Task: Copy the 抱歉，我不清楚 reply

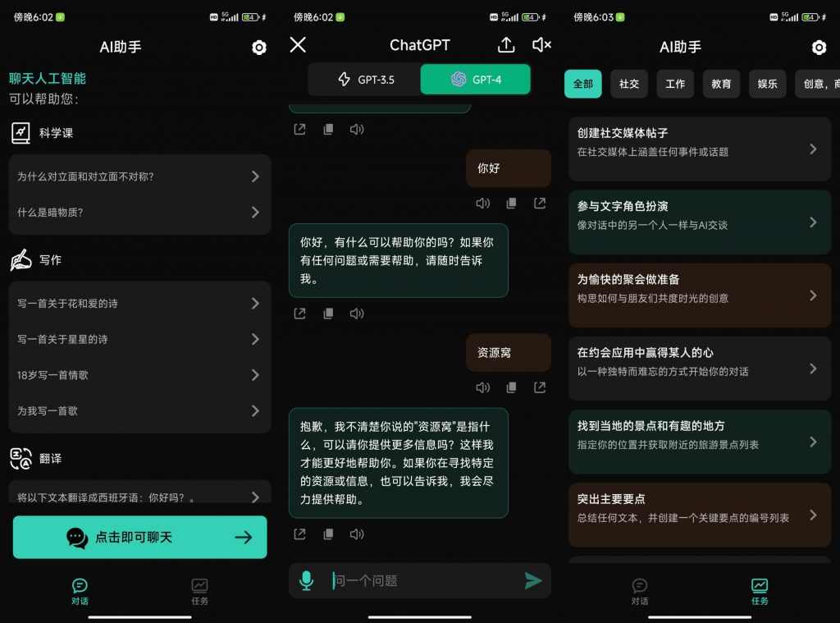Action: 328,534
